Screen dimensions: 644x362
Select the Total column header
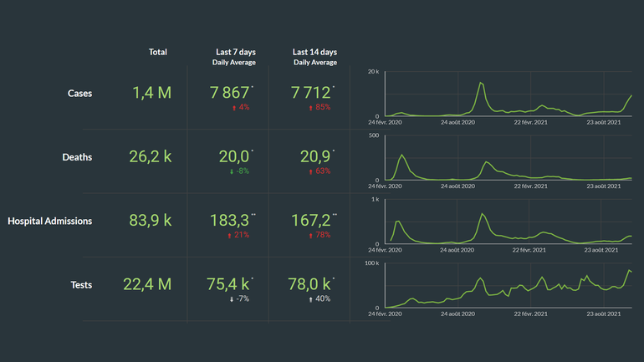point(157,52)
